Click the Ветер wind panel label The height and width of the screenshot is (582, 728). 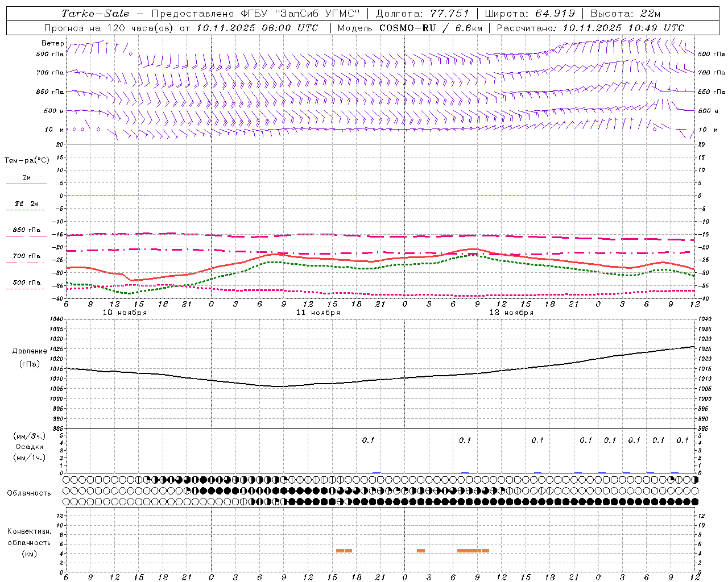pos(52,43)
